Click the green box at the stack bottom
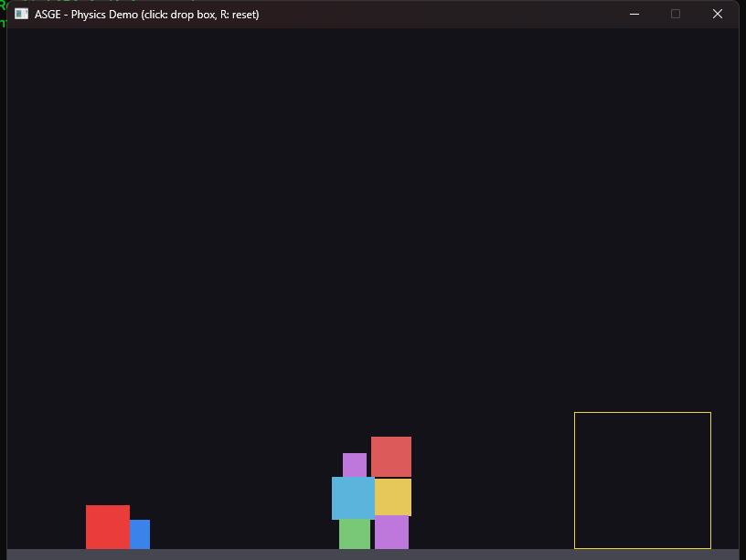The height and width of the screenshot is (560, 746). click(x=355, y=534)
